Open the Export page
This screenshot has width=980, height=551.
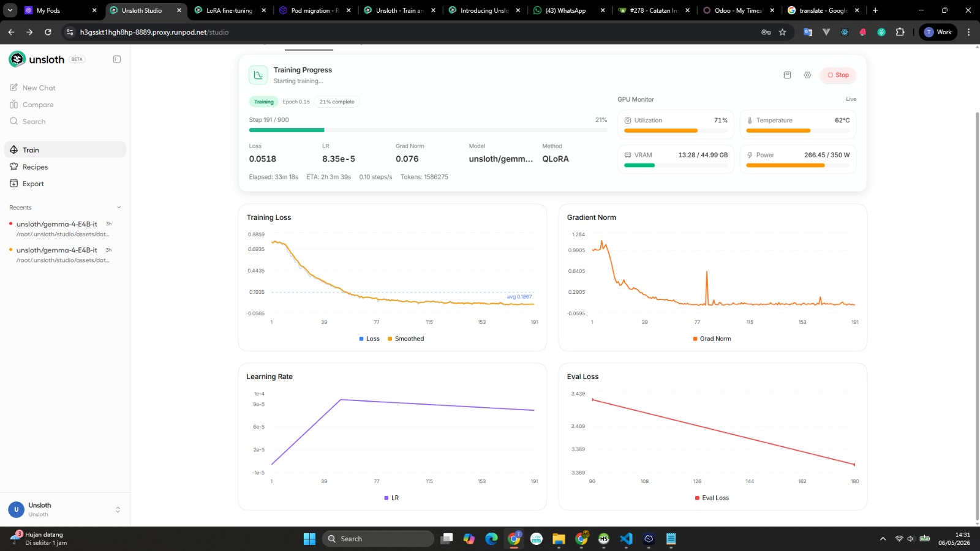pyautogui.click(x=65, y=184)
